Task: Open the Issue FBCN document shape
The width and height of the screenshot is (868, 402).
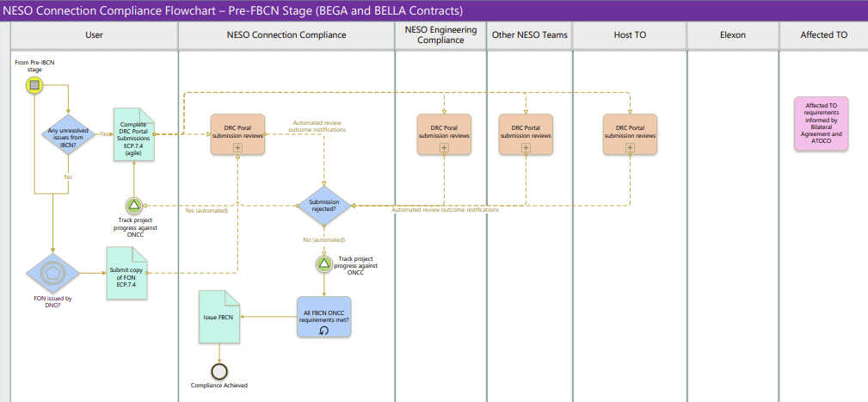Action: tap(219, 318)
